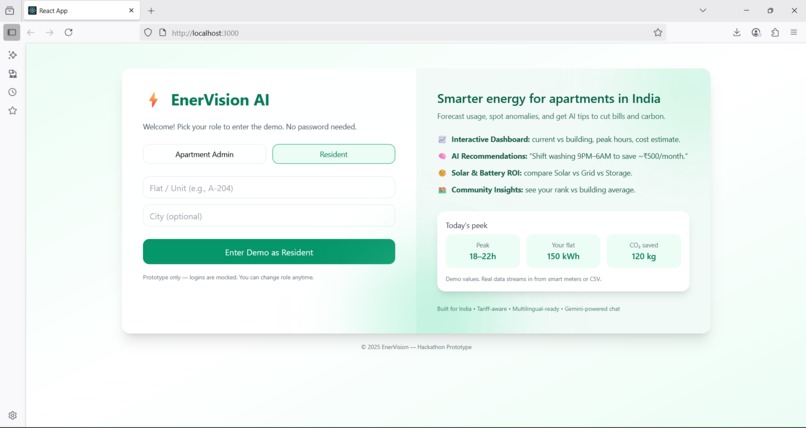Click the Welcome! Pick your role text
This screenshot has height=428, width=806.
249,126
